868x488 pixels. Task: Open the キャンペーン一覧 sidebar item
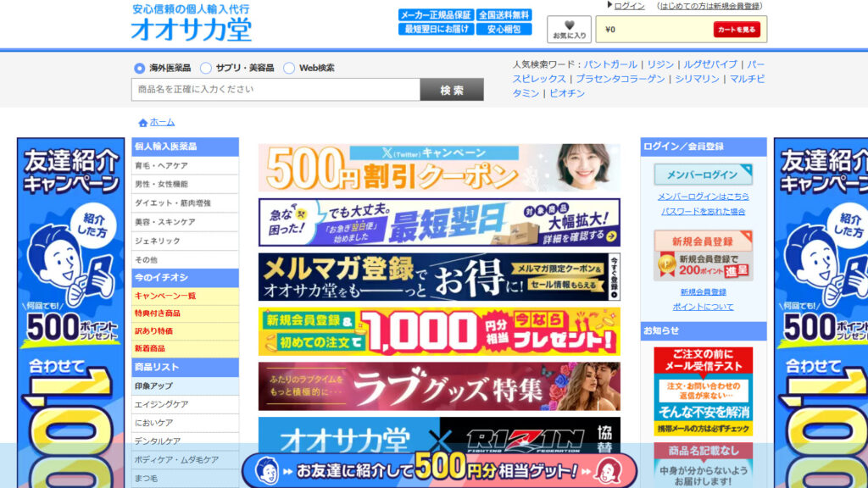165,296
